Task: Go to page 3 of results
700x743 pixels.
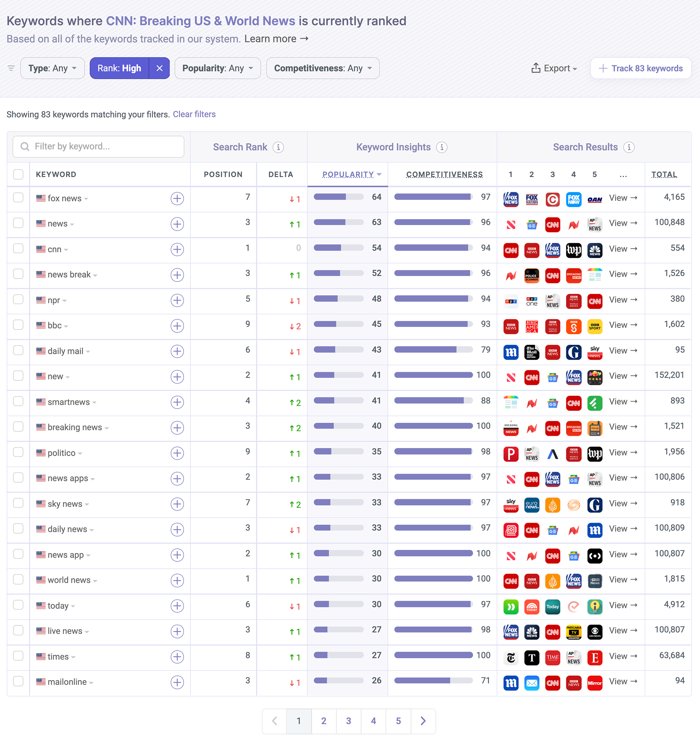Action: point(348,721)
